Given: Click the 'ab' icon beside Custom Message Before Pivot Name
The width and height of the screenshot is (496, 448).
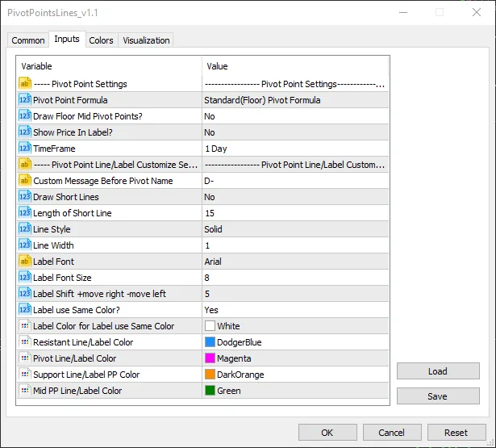Looking at the screenshot, I should (24, 181).
